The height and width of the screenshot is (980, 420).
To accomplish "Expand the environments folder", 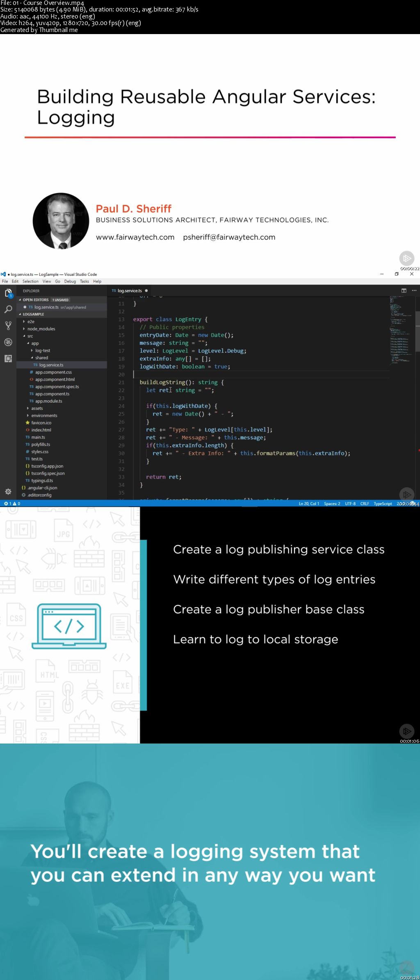I will point(28,415).
